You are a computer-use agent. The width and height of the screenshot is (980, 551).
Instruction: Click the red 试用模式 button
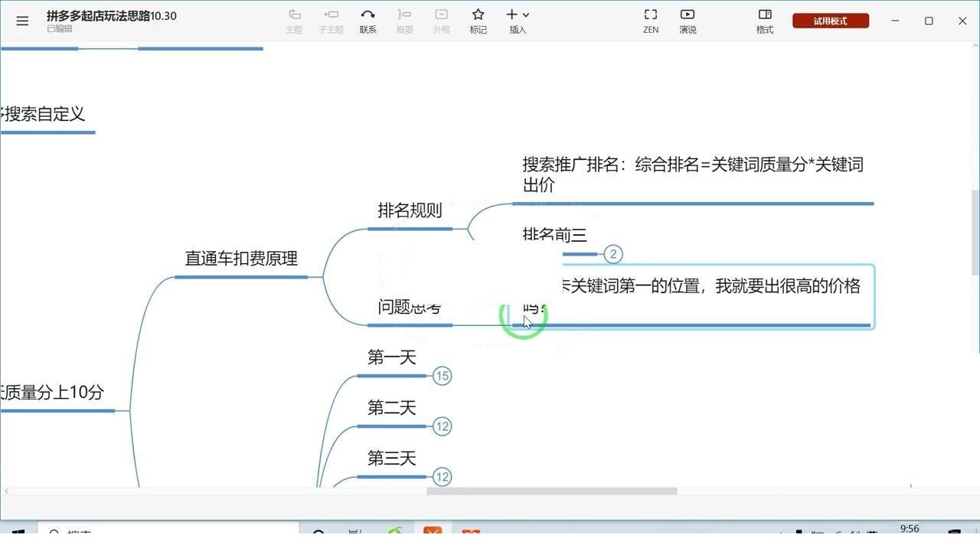[x=831, y=21]
